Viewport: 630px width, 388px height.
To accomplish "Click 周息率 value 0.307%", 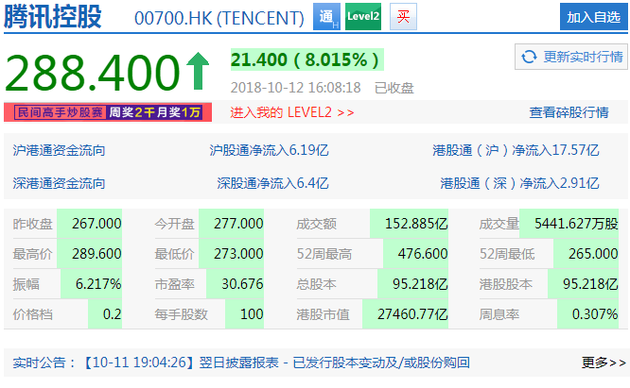I will pyautogui.click(x=595, y=314).
